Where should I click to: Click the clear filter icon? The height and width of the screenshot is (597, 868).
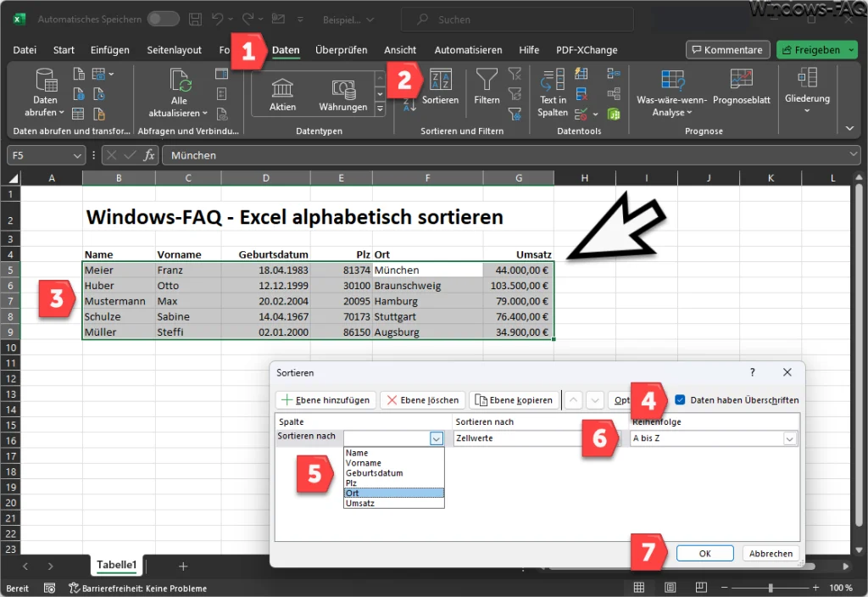click(515, 74)
